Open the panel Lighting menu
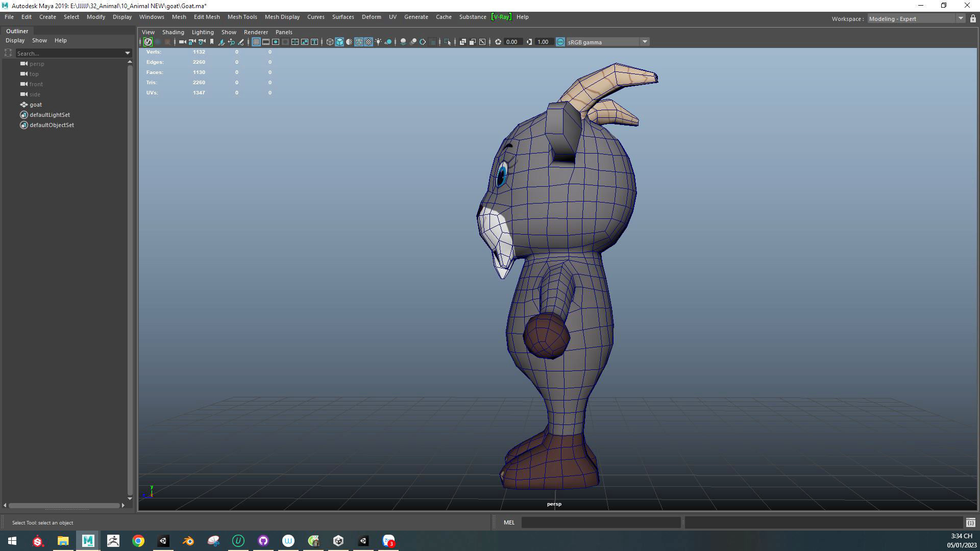The height and width of the screenshot is (551, 980). click(203, 32)
